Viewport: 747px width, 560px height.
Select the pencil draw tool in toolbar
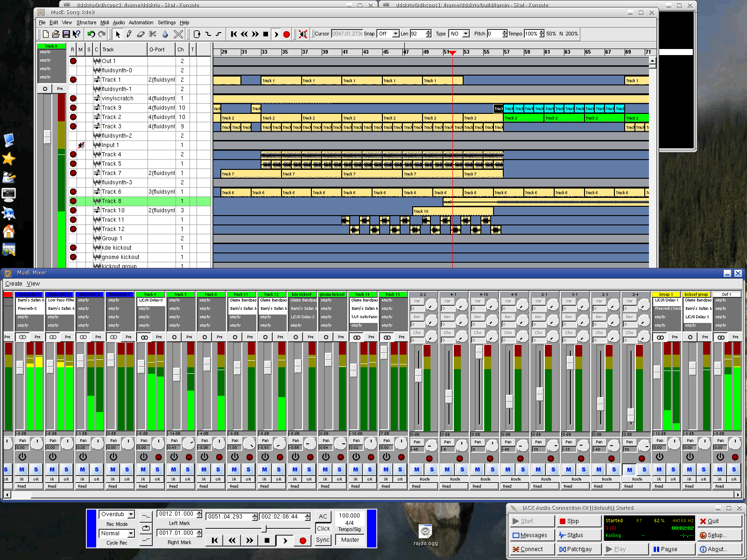pyautogui.click(x=128, y=34)
